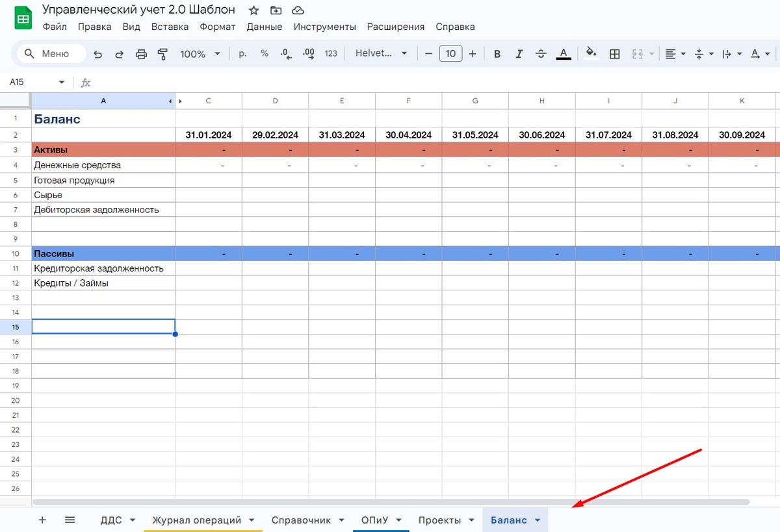780x532 pixels.
Task: Toggle italic formatting
Action: (x=519, y=54)
